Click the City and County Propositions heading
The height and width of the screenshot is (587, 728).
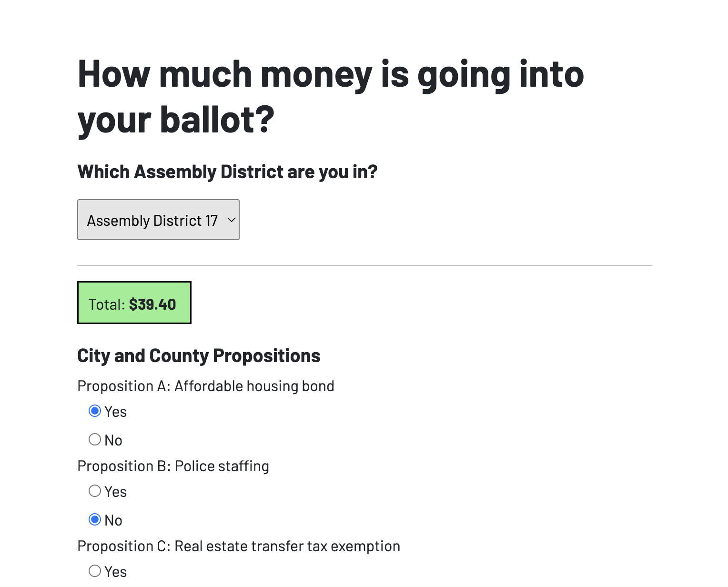[x=199, y=356]
